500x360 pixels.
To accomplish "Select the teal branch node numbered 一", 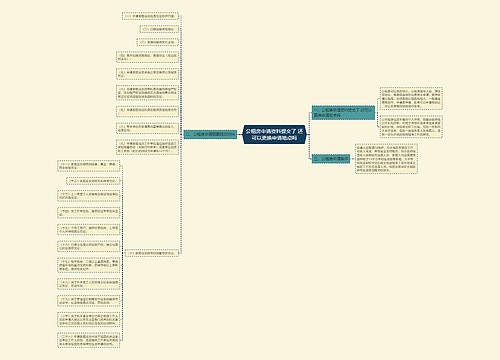I will [343, 113].
